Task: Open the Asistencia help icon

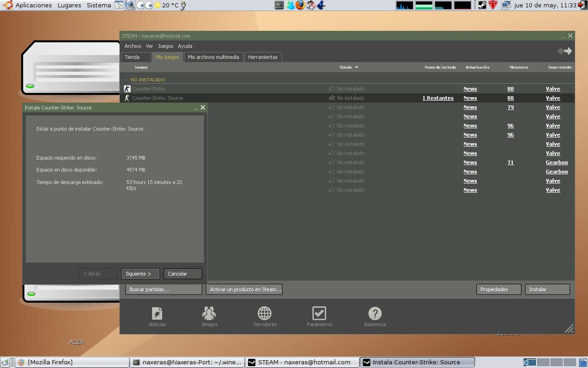Action: click(x=375, y=314)
